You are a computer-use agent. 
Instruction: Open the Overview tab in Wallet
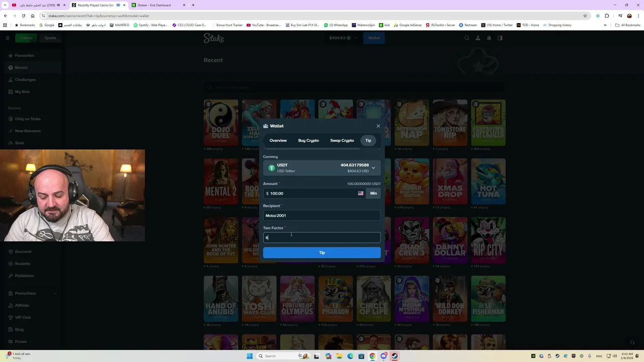[278, 140]
